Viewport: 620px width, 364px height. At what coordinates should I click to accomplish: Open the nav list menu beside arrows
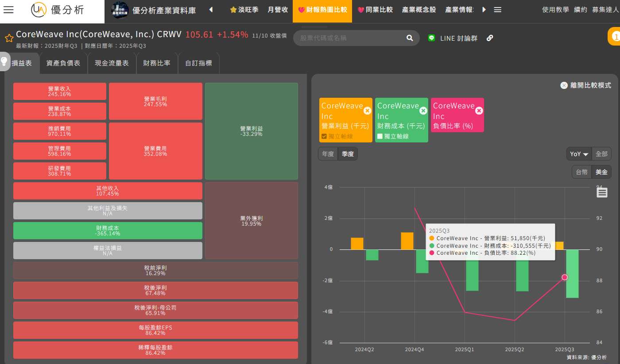click(x=497, y=10)
